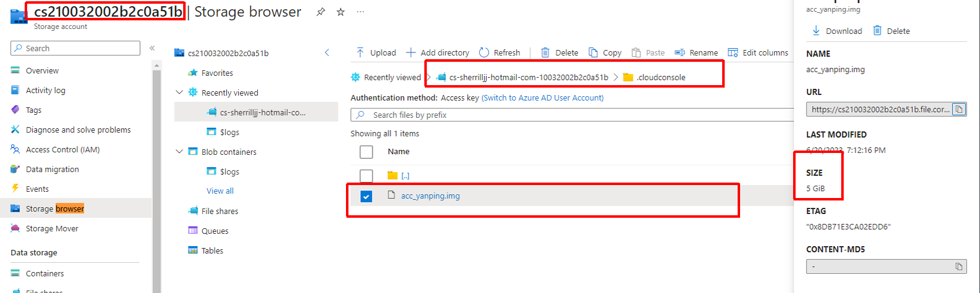Image resolution: width=980 pixels, height=293 pixels.
Task: Open Events in sidebar
Action: tap(37, 189)
